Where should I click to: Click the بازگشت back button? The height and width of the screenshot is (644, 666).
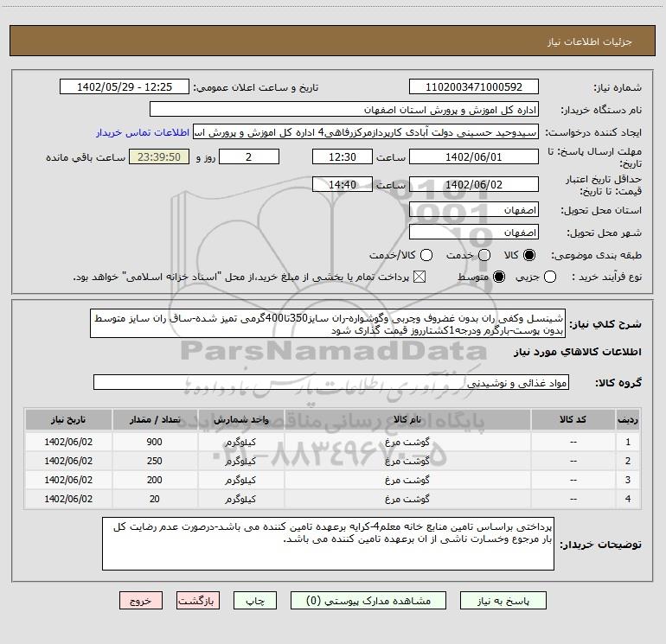point(198,600)
